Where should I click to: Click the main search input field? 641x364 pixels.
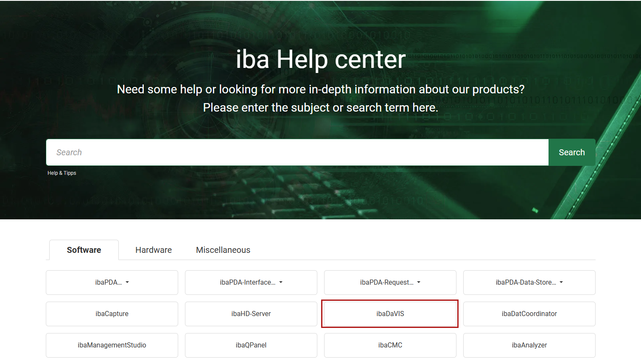(297, 152)
